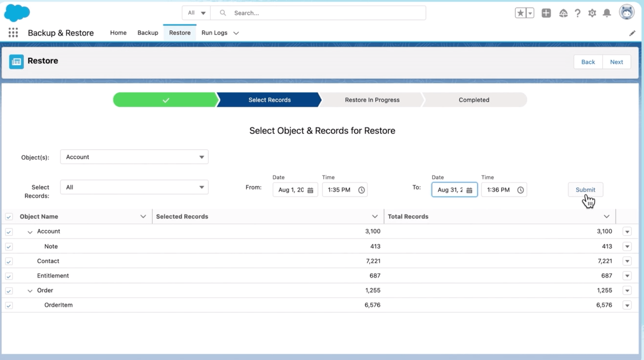Screen dimensions: 644x360
Task: Click the Favorites star icon
Action: (520, 13)
